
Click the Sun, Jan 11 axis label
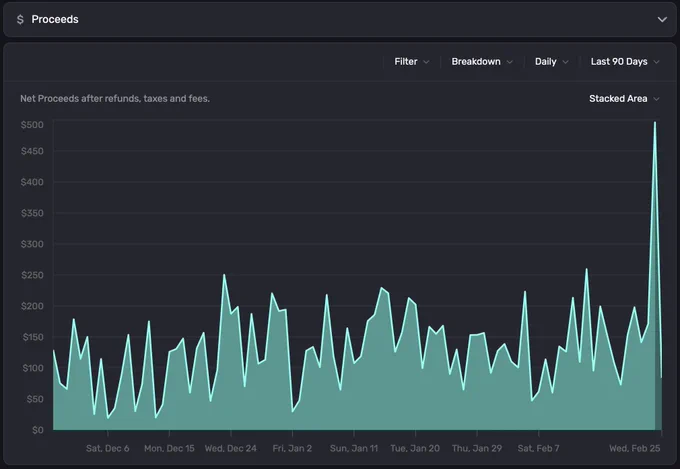tap(354, 448)
